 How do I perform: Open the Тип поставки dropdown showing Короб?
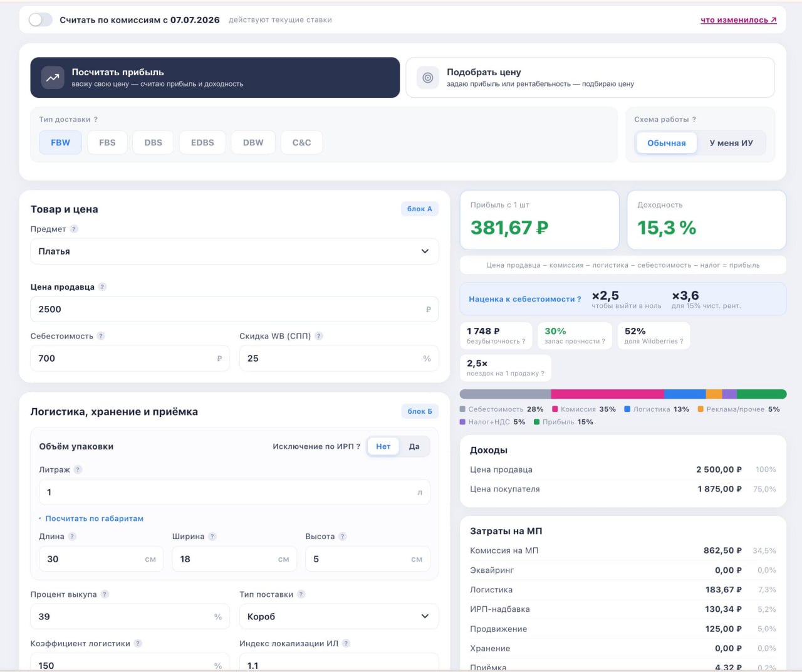(339, 617)
